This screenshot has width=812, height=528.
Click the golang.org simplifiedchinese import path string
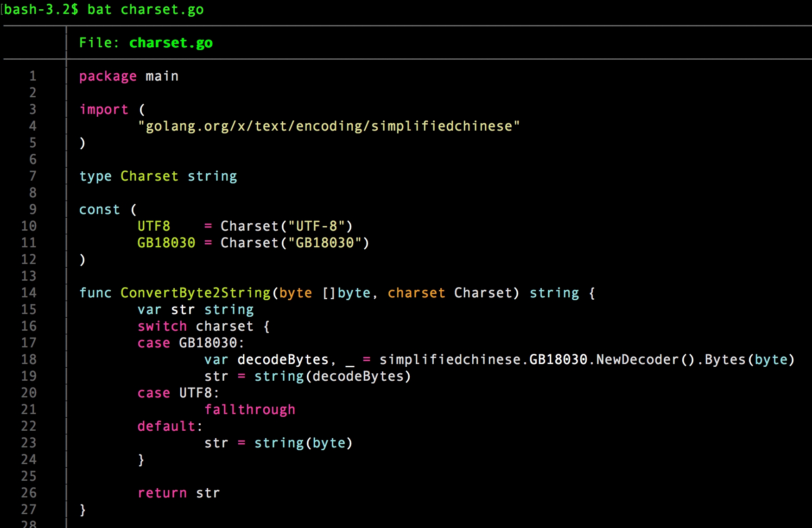(329, 126)
